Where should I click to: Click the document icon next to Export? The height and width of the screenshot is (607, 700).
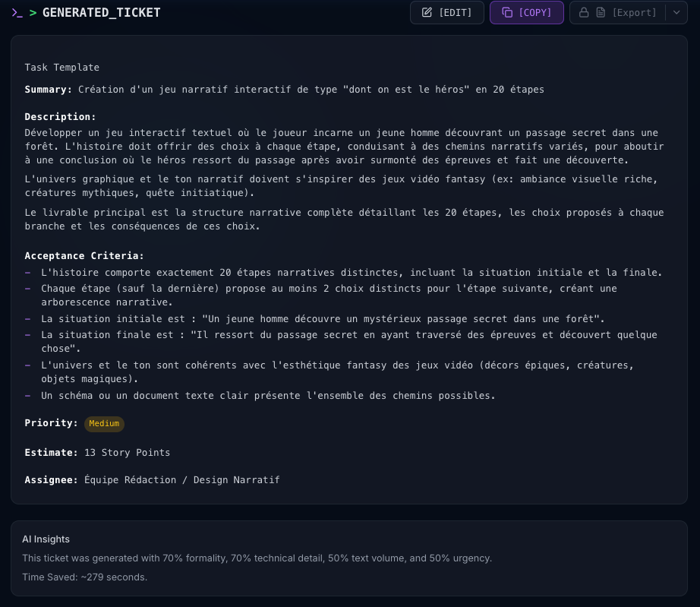(x=601, y=13)
